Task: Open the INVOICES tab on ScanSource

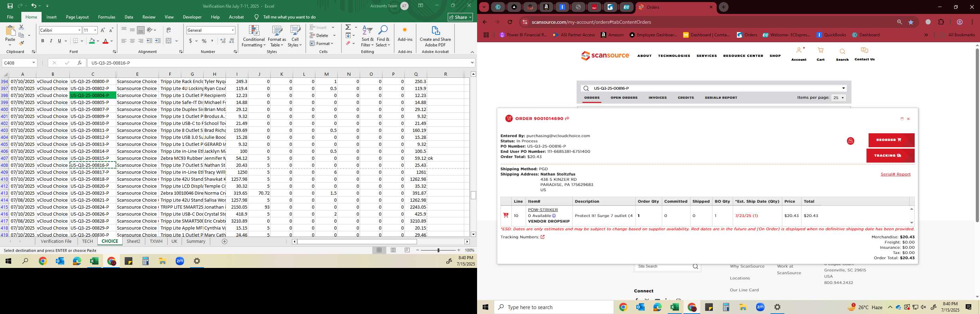Action: click(x=657, y=98)
